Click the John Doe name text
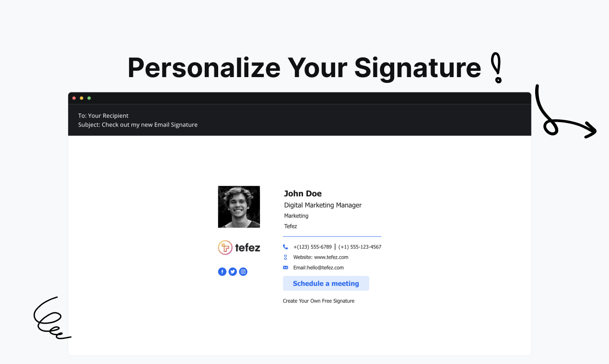Screen dimensions: 609x364 click(303, 193)
